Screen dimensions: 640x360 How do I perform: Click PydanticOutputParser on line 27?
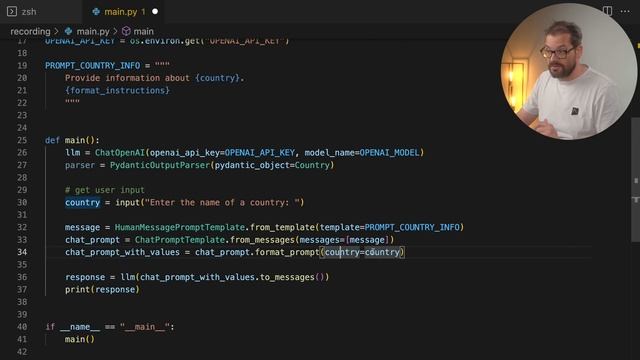[160, 165]
